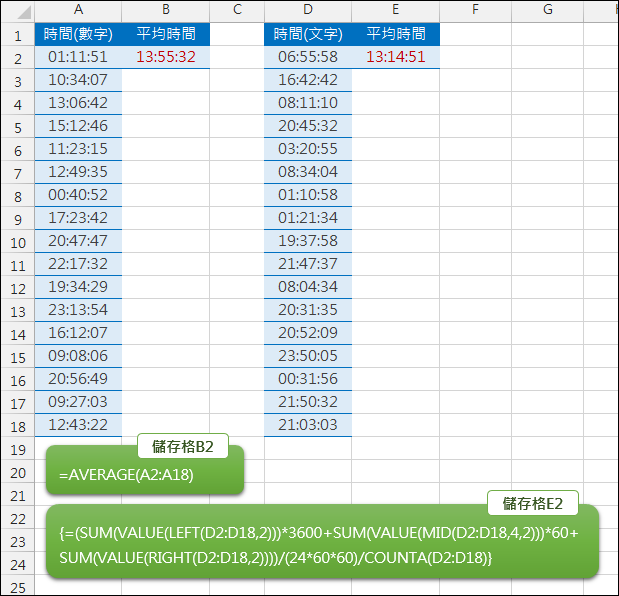
Task: Select cell with 12:49:35
Action: [78, 172]
